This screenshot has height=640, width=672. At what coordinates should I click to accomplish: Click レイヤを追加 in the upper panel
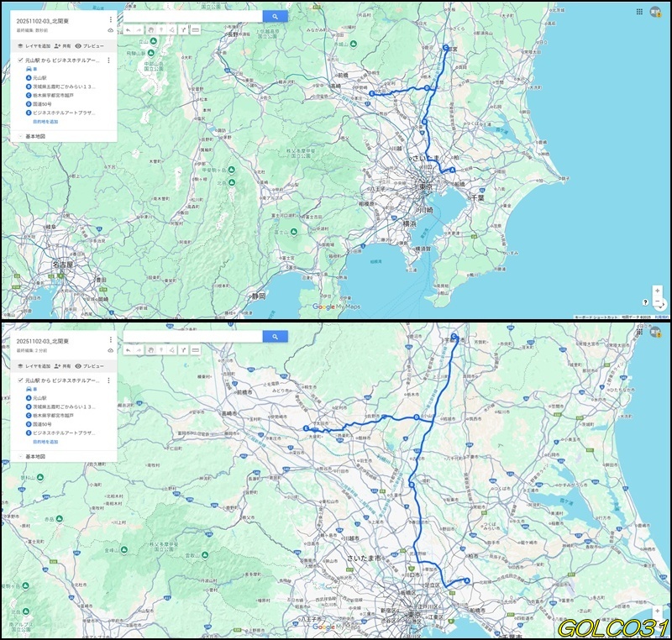34,46
